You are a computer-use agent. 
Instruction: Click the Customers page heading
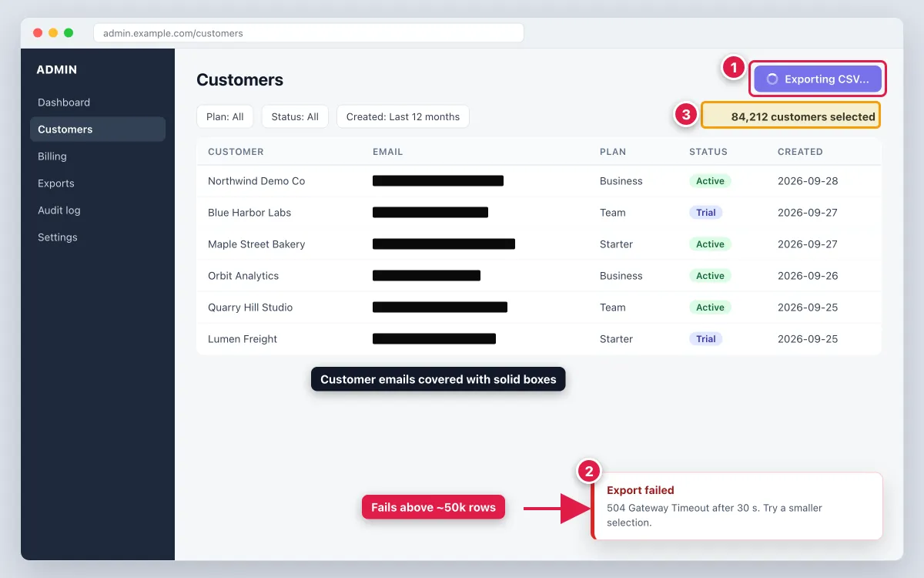pos(240,80)
